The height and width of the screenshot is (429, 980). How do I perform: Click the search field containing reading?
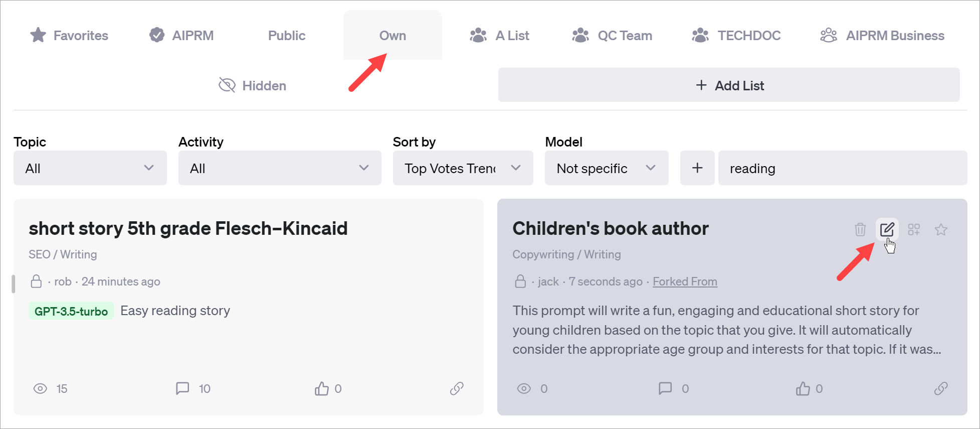click(x=842, y=168)
